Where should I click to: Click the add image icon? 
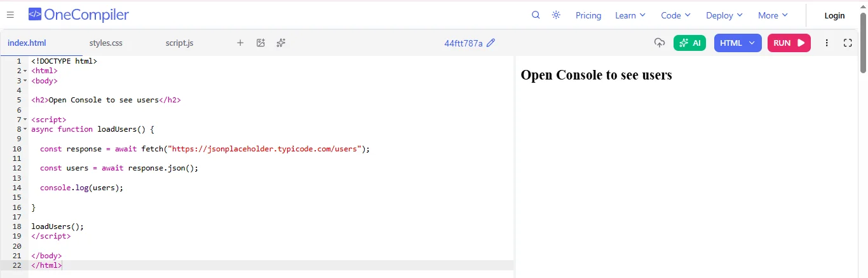pyautogui.click(x=261, y=43)
